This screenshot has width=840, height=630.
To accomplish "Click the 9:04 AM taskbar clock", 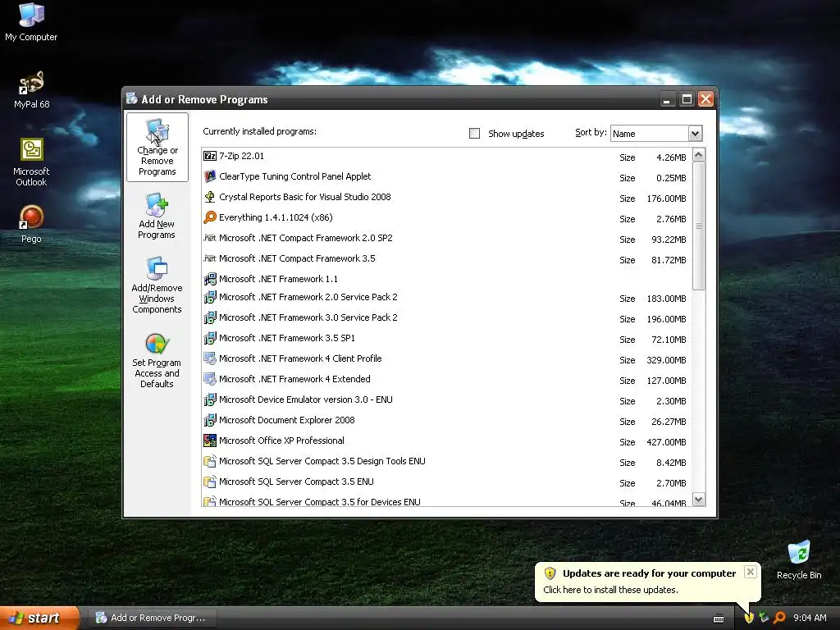I will coord(810,618).
